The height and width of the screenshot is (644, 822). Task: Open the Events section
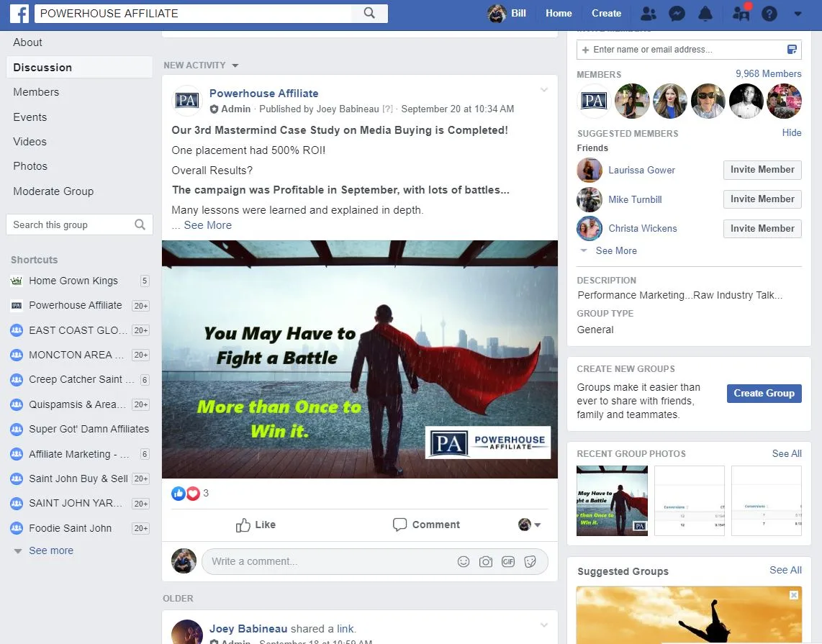point(30,117)
